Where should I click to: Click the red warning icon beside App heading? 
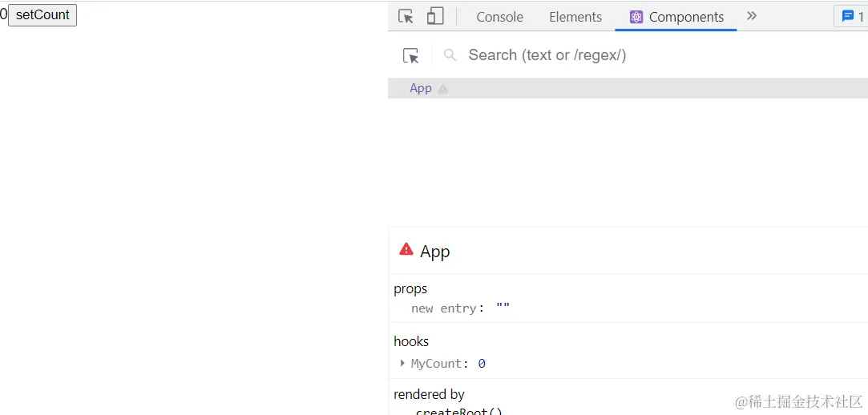406,249
